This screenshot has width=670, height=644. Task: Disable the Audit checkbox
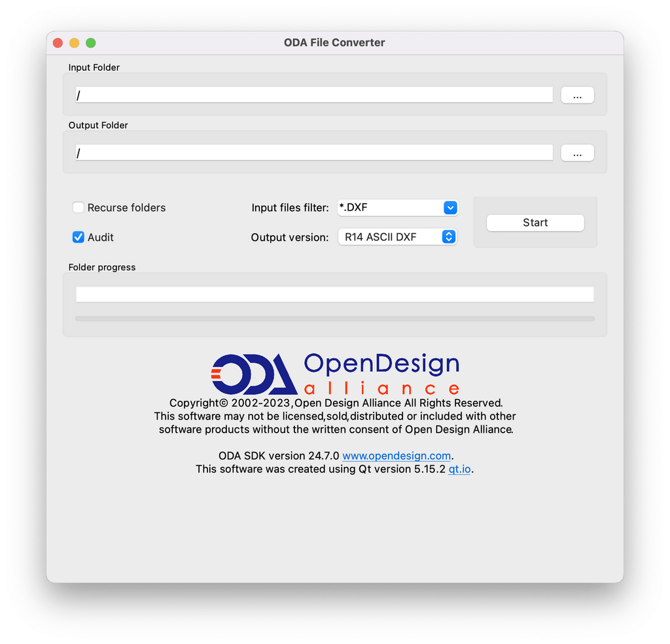(79, 237)
